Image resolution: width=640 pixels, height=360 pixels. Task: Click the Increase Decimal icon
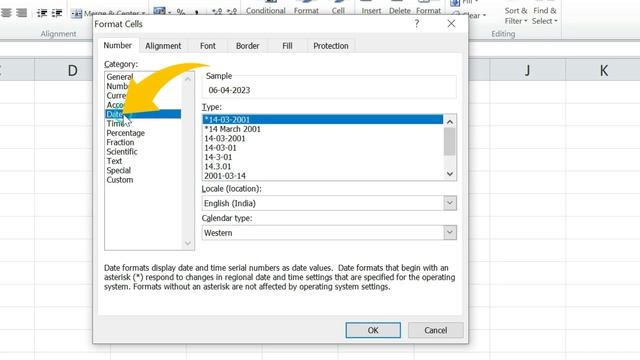(217, 12)
